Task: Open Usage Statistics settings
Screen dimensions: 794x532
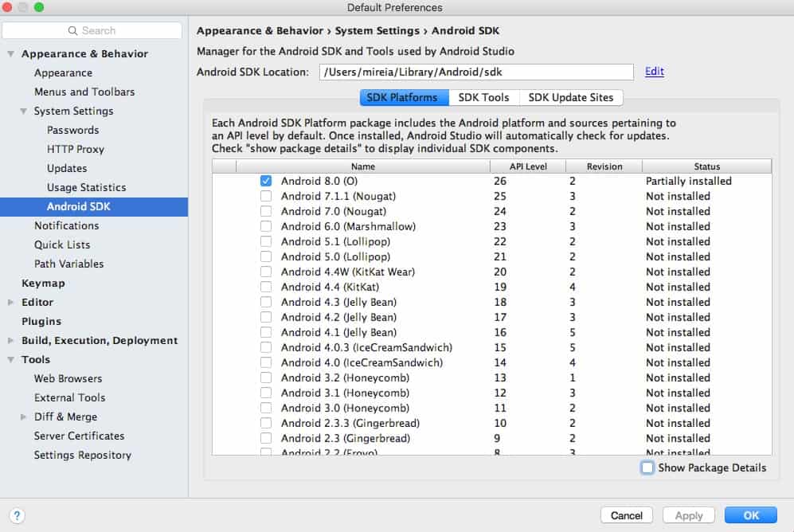Action: click(87, 188)
